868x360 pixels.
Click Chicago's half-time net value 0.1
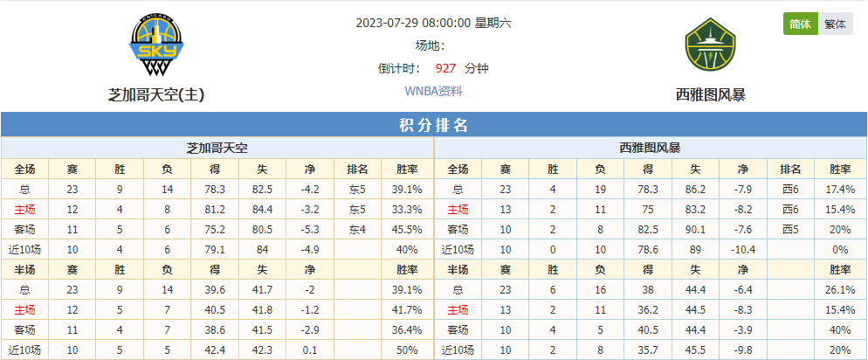pyautogui.click(x=310, y=350)
